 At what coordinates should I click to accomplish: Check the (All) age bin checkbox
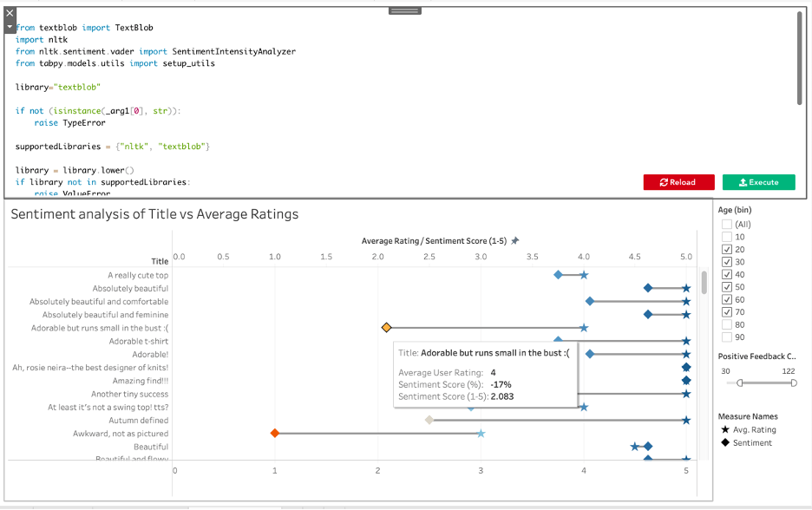[727, 224]
